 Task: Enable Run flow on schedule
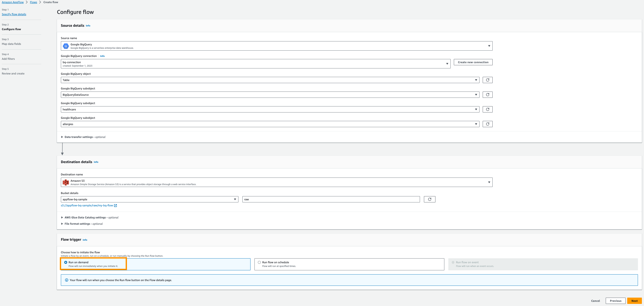tap(259, 262)
